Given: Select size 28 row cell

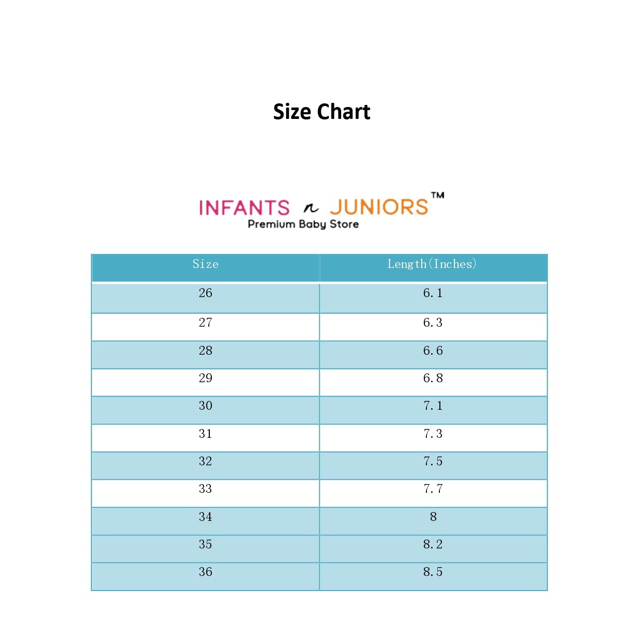Looking at the screenshot, I should point(206,355).
